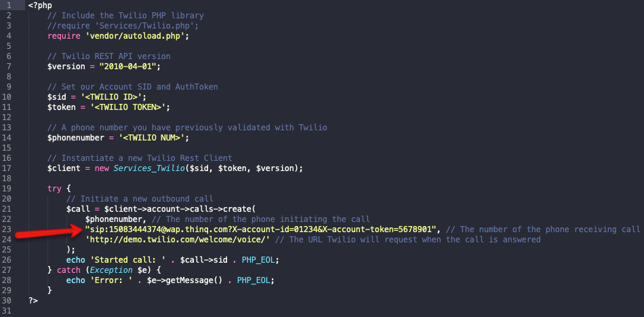
Task: Place cursor in '<TWILIO NUM>' string
Action: tap(152, 138)
